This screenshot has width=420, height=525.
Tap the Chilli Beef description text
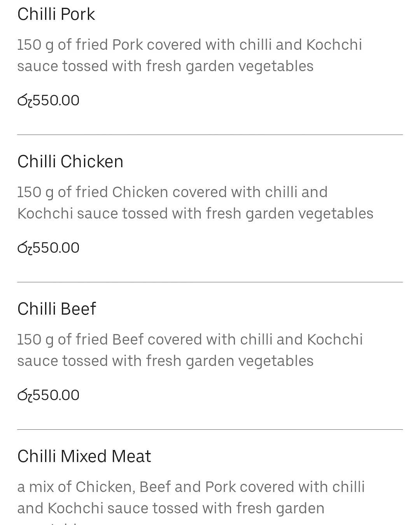(190, 350)
